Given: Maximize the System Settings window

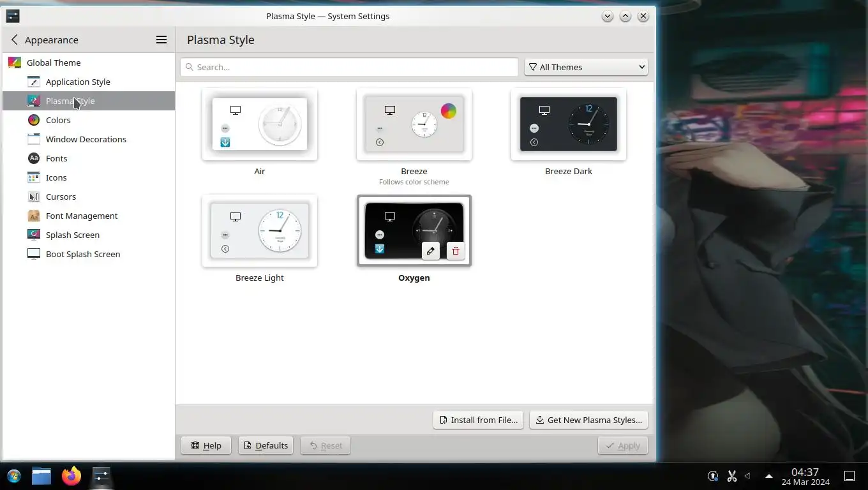Looking at the screenshot, I should click(x=625, y=16).
